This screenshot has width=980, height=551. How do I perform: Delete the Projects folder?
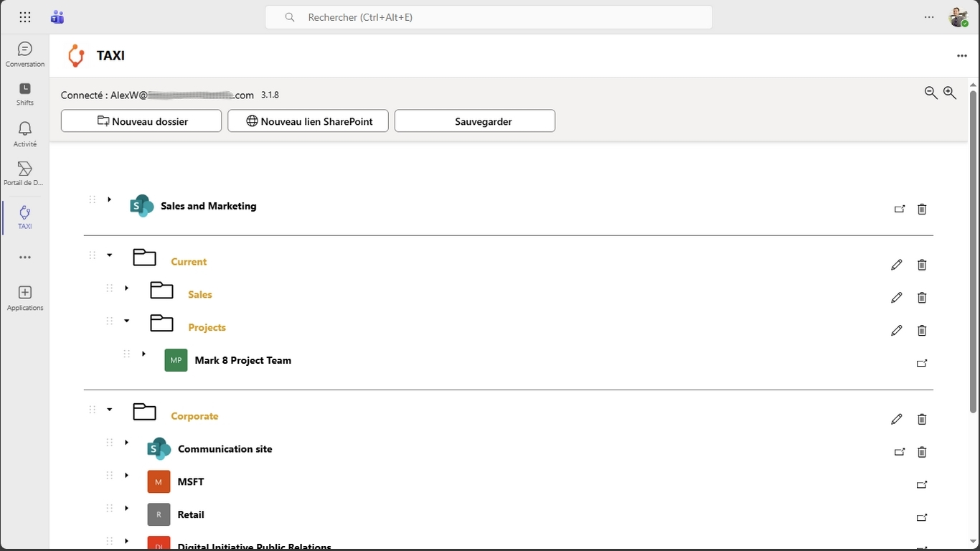click(922, 330)
